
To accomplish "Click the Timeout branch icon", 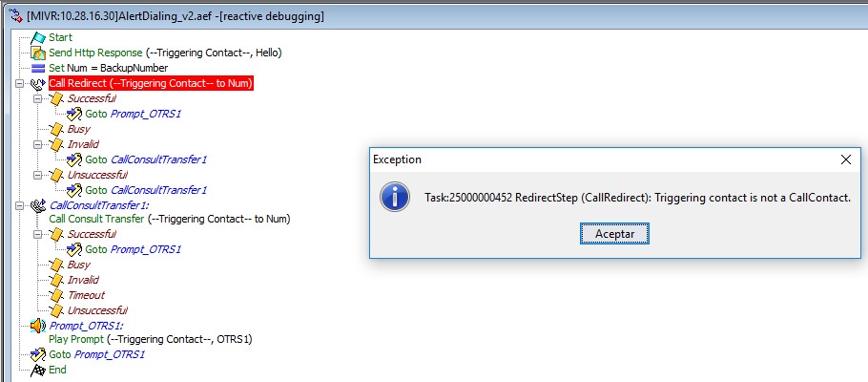I will tap(56, 295).
